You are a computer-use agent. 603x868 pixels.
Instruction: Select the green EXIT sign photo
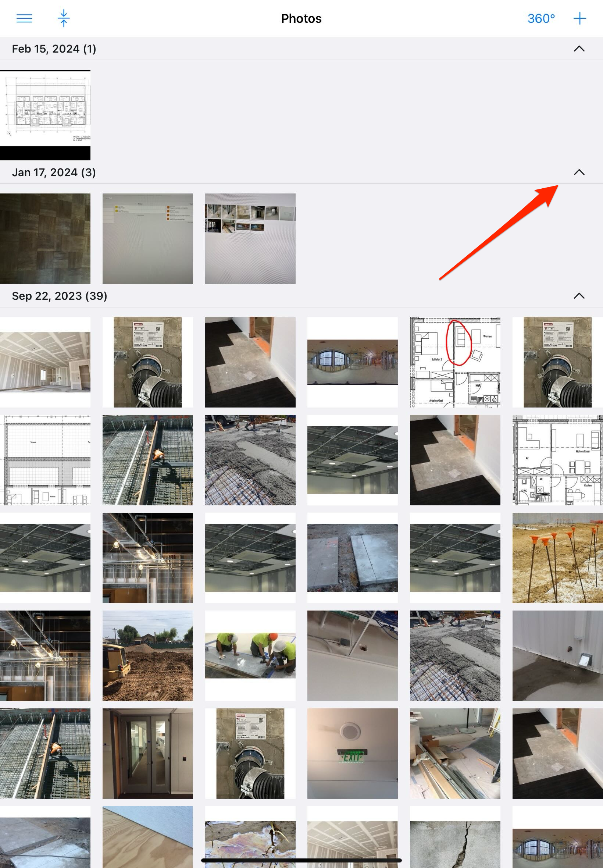click(x=352, y=754)
